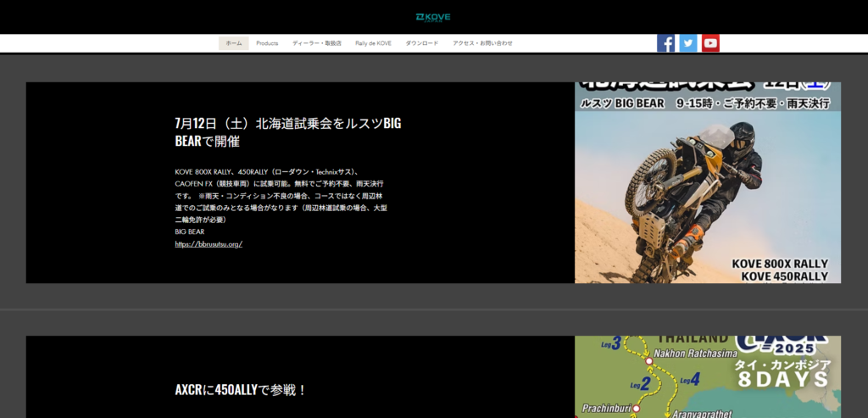Open the Products menu
The width and height of the screenshot is (868, 418).
(x=267, y=43)
